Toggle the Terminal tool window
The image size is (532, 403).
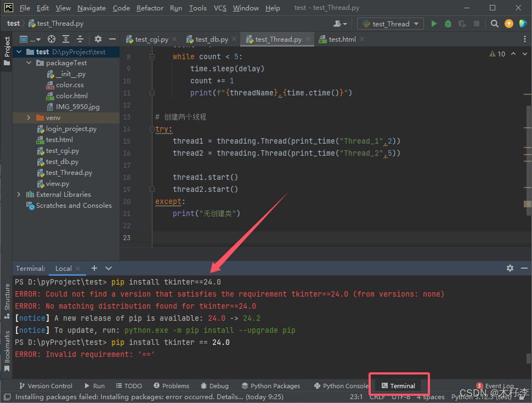[399, 385]
